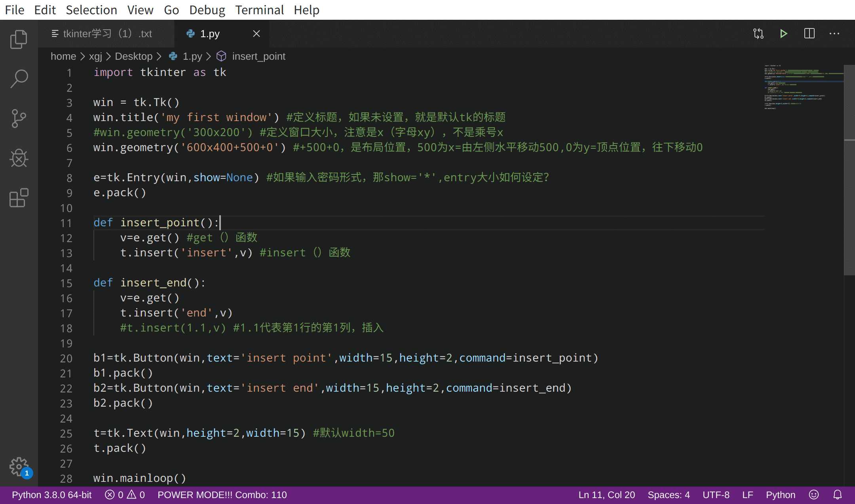This screenshot has height=504, width=855.
Task: Open the Manage gear icon
Action: coord(19,467)
